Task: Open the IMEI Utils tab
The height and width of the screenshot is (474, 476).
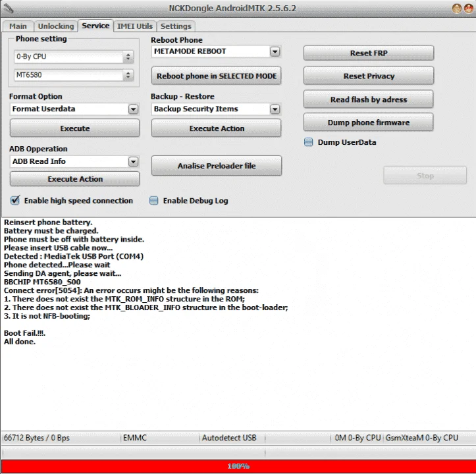Action: (135, 26)
